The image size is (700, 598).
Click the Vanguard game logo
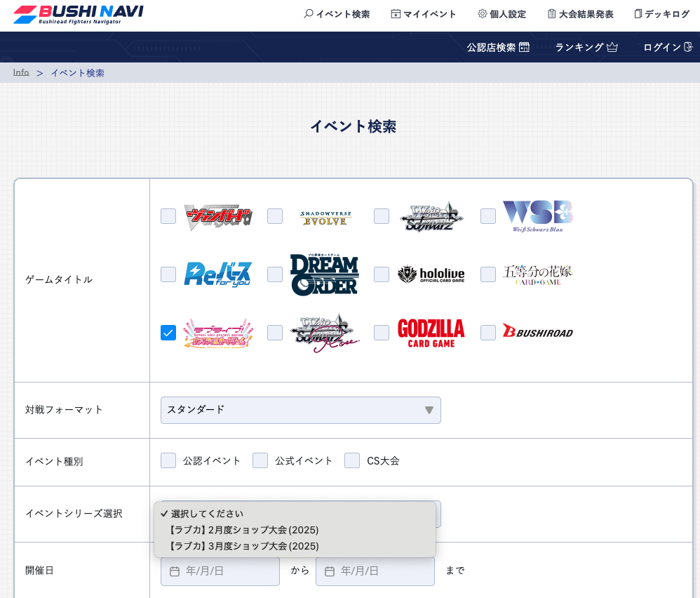pos(218,216)
